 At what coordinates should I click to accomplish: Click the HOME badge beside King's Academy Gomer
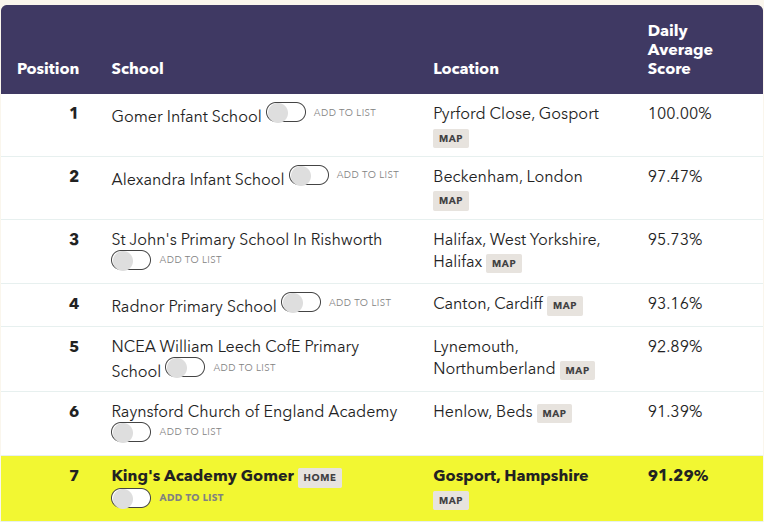click(319, 477)
